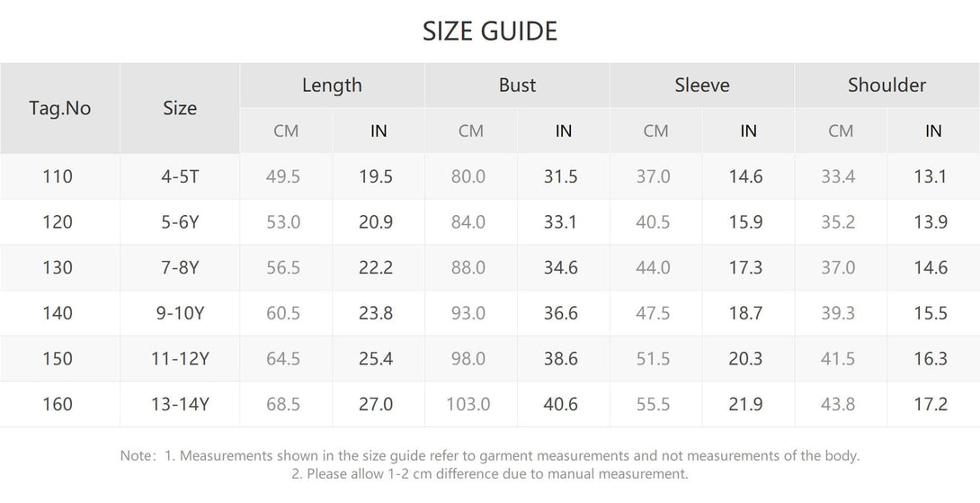This screenshot has height=503, width=980.
Task: Click the 9-10Y size cell
Action: [x=180, y=313]
